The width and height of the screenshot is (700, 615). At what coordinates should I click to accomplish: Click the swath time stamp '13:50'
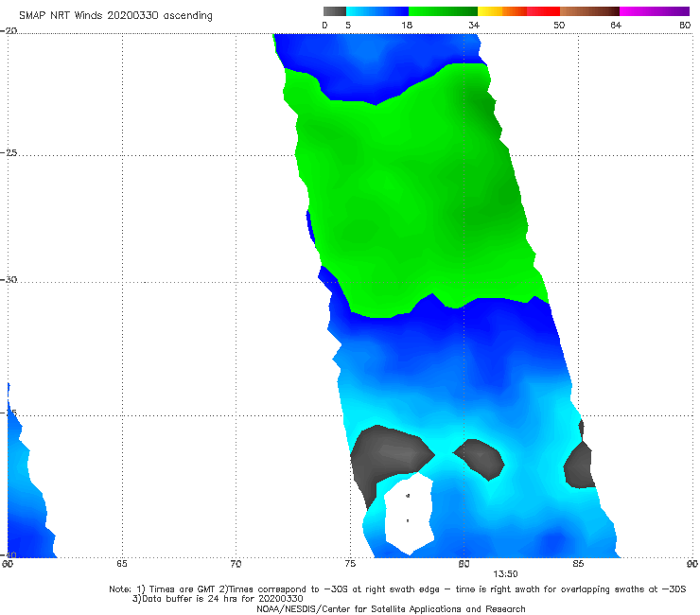click(505, 574)
